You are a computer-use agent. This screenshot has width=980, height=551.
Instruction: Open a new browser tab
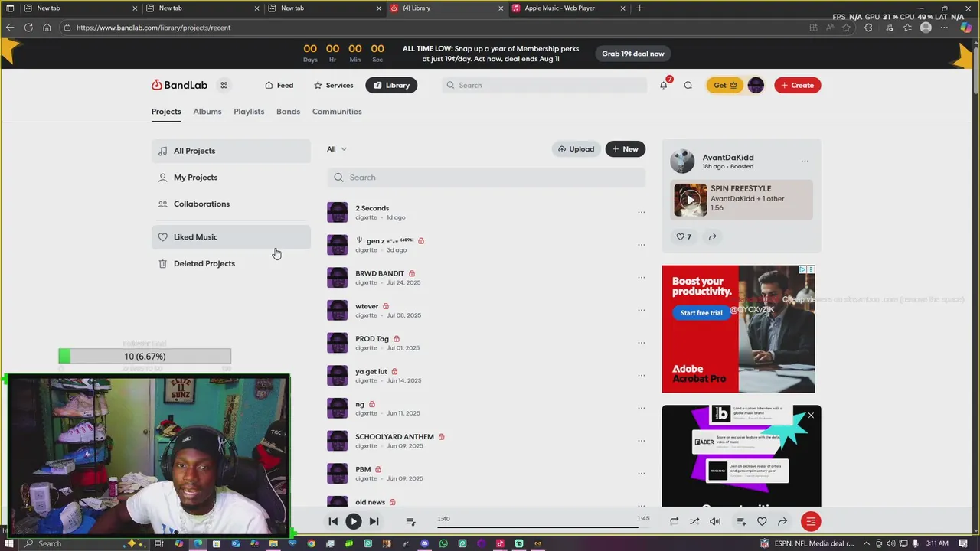coord(639,8)
